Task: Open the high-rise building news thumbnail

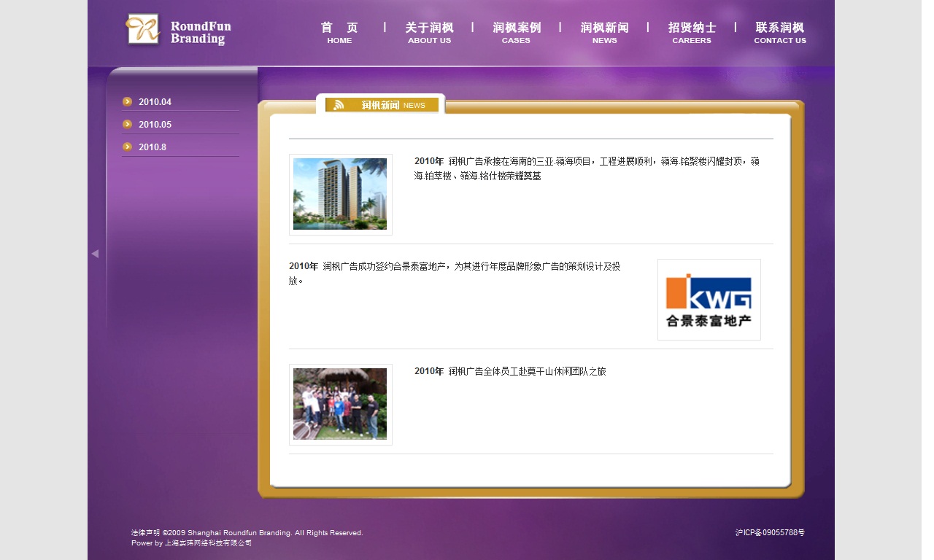Action: (x=340, y=194)
